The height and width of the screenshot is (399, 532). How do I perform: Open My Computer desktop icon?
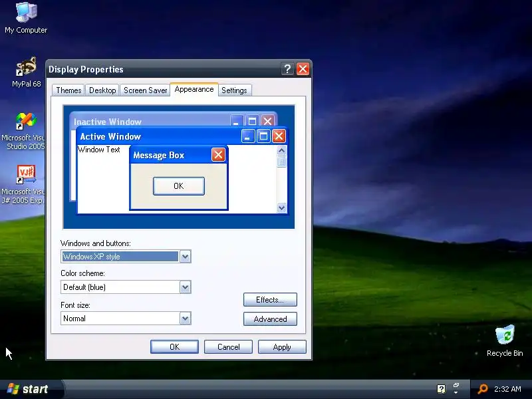coord(26,18)
